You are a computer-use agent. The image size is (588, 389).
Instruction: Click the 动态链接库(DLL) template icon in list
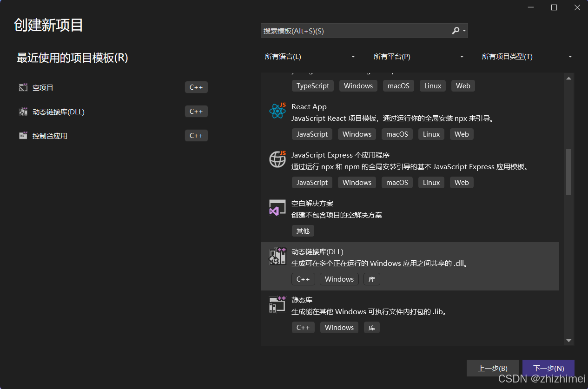pyautogui.click(x=277, y=256)
